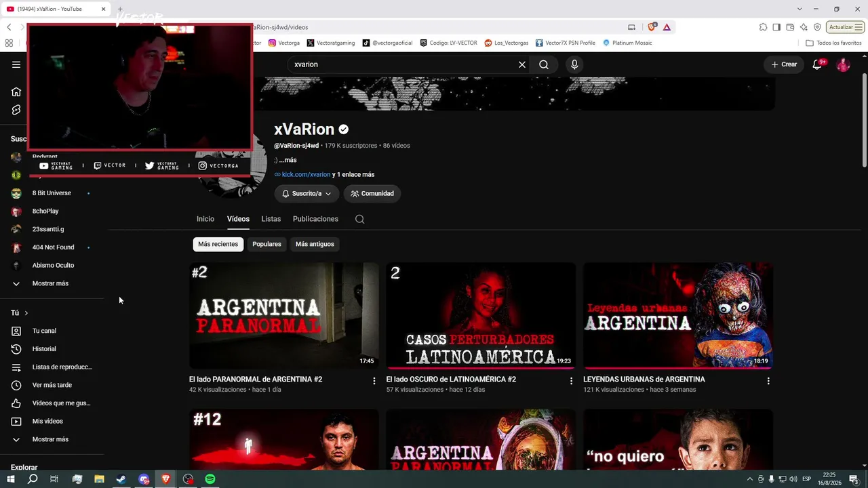This screenshot has height=488, width=868.
Task: Open the tab search dropdown arrow
Action: pos(800,9)
